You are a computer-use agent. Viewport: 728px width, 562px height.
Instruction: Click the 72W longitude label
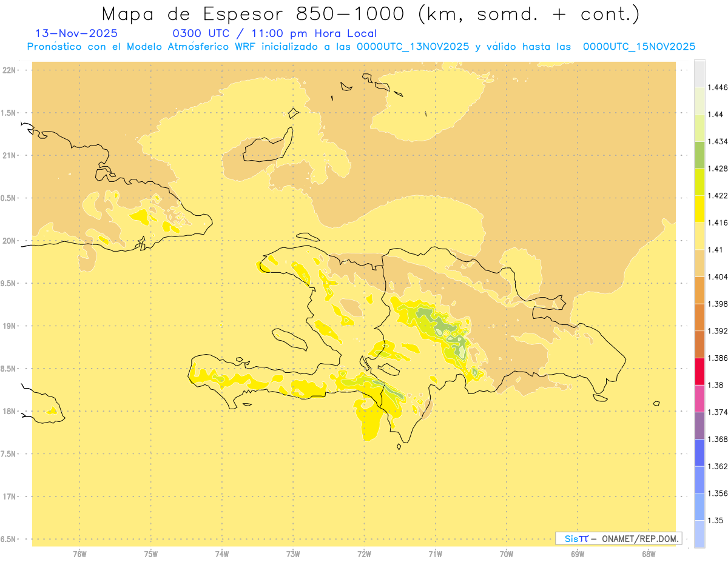tap(364, 554)
